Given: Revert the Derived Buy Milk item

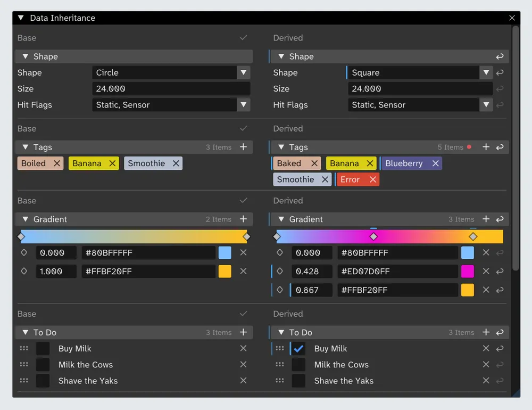Looking at the screenshot, I should pyautogui.click(x=500, y=349).
